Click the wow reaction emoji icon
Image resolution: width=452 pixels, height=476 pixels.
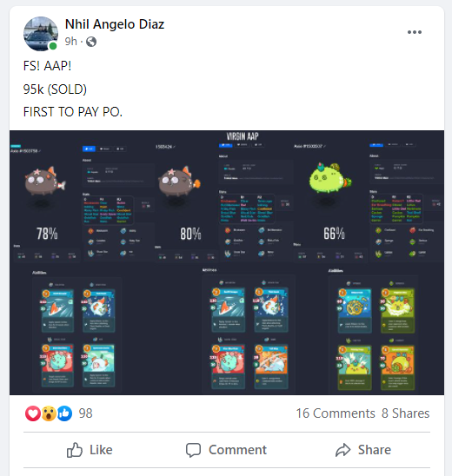click(49, 413)
